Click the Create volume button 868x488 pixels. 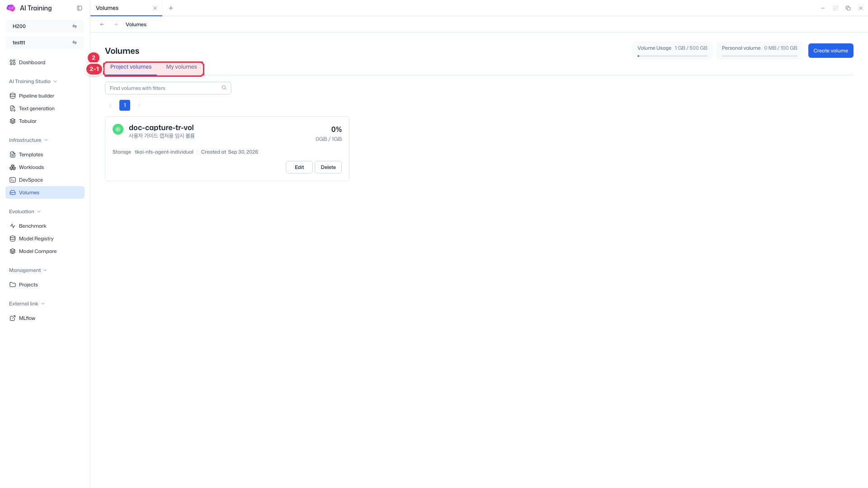830,51
